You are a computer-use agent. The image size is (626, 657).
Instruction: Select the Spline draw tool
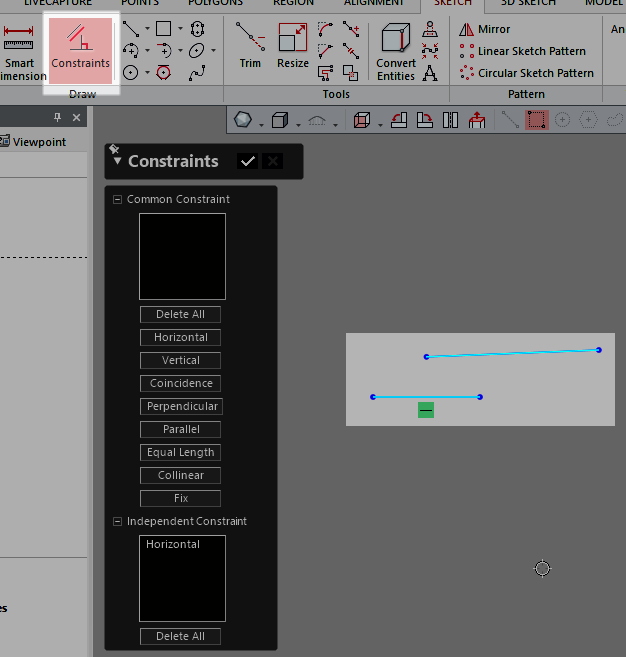tap(197, 72)
